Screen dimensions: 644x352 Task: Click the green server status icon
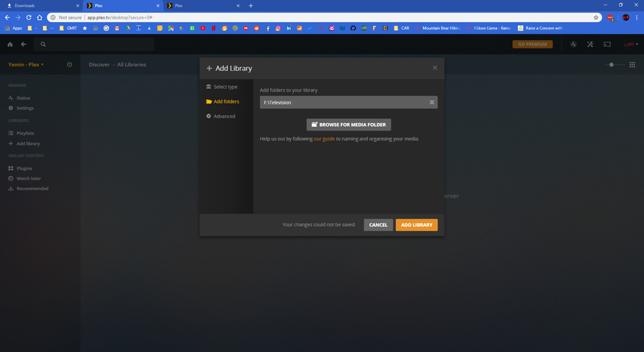point(69,65)
